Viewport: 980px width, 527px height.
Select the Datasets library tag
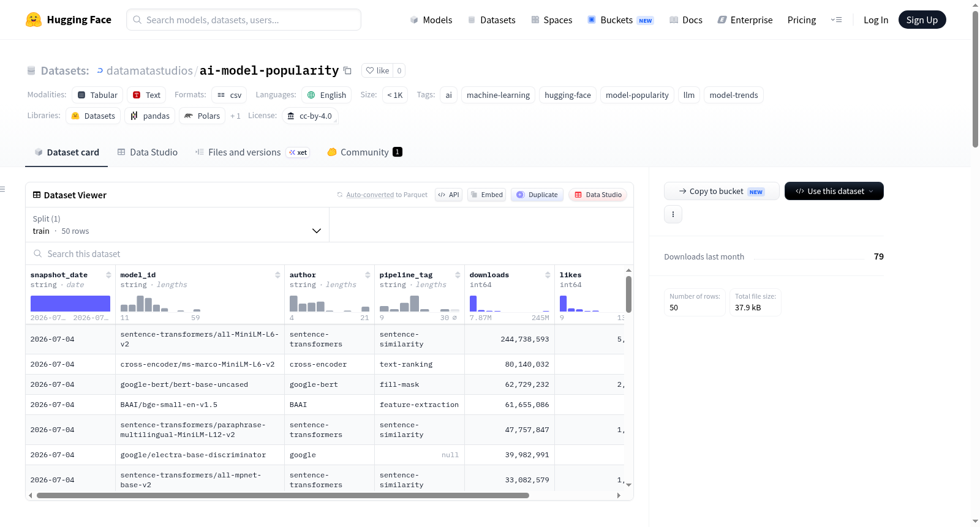[93, 116]
